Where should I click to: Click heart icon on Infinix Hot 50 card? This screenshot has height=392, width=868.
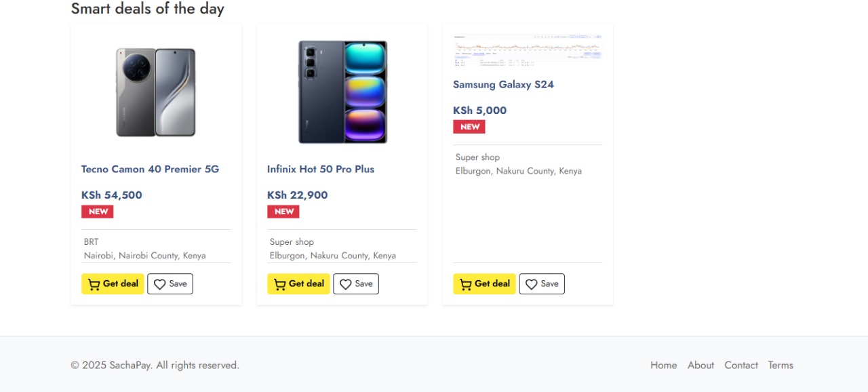[x=345, y=284]
